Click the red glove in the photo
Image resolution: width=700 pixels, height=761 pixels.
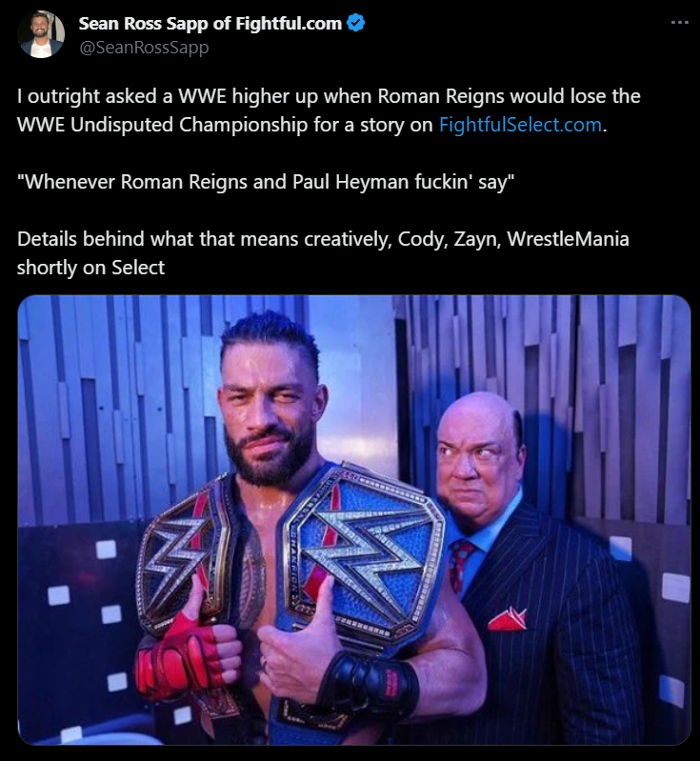click(x=187, y=655)
